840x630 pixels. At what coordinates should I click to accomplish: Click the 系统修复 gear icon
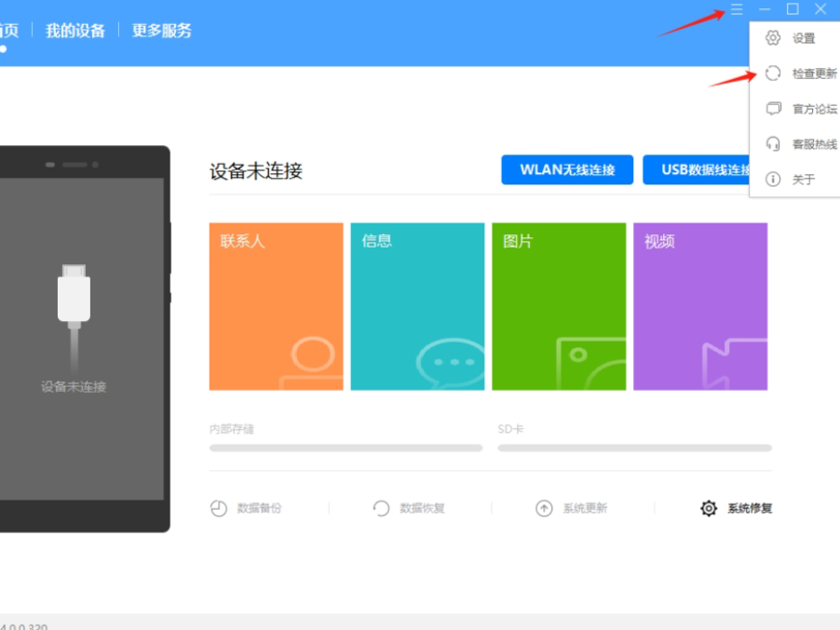(x=709, y=508)
